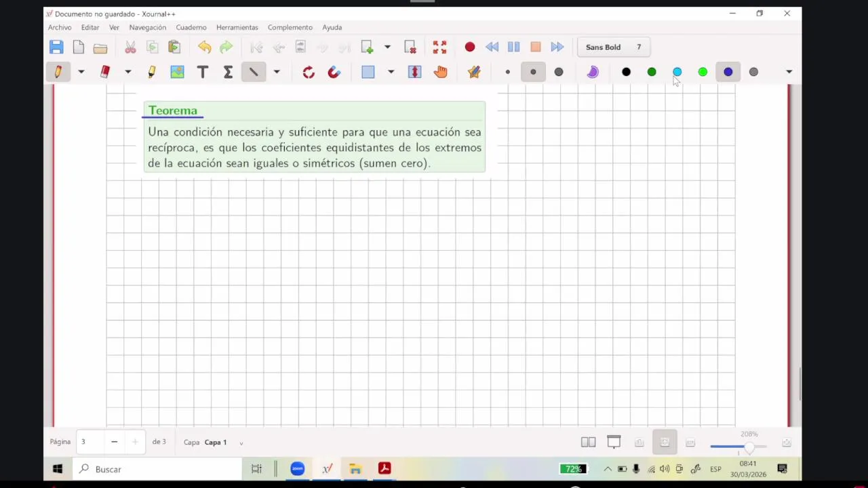The width and height of the screenshot is (868, 488).
Task: Choose the rectangular selection tool
Action: coord(368,72)
